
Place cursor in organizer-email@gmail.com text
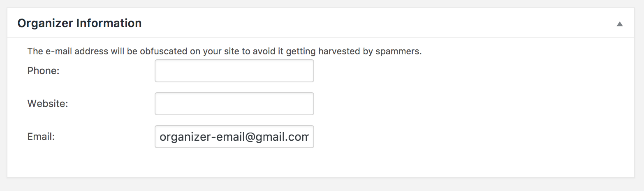(x=234, y=137)
